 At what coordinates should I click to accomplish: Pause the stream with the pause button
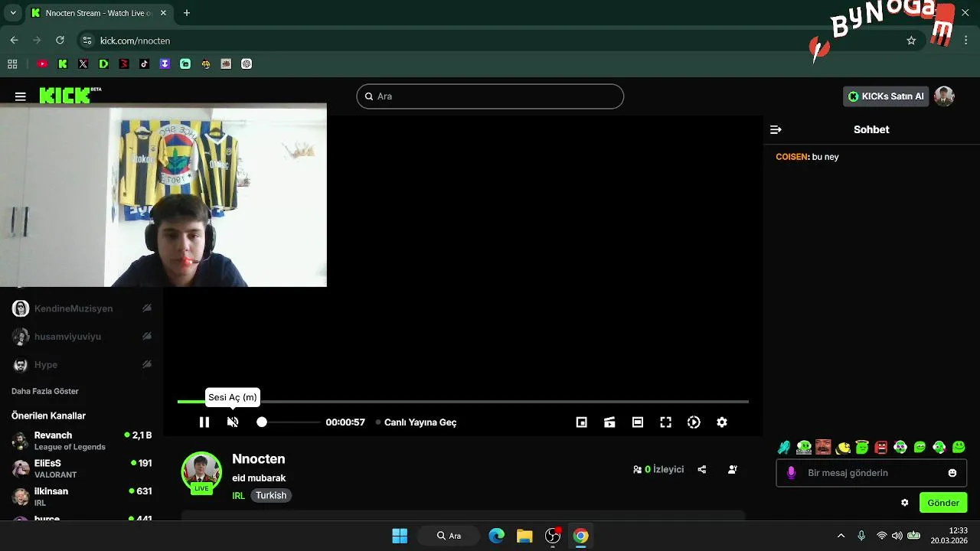(x=204, y=422)
